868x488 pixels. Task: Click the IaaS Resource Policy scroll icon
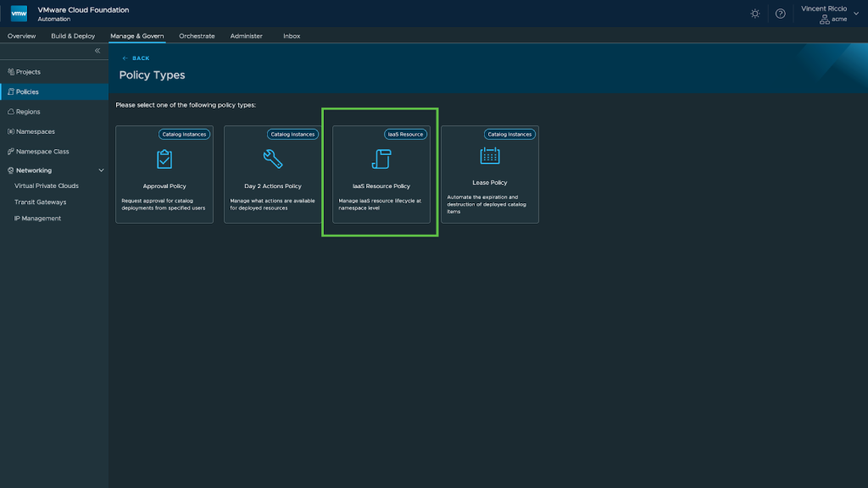pyautogui.click(x=381, y=158)
